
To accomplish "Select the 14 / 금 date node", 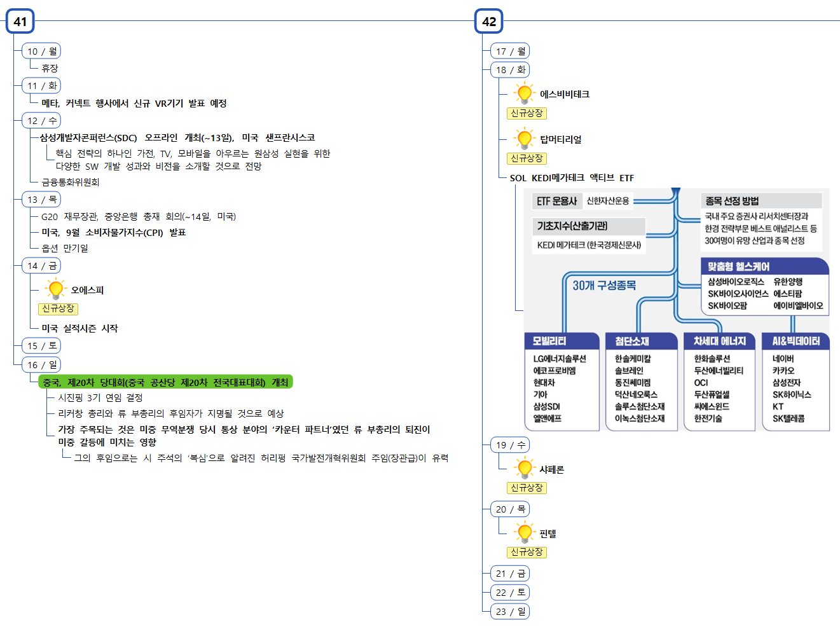I will pyautogui.click(x=41, y=265).
